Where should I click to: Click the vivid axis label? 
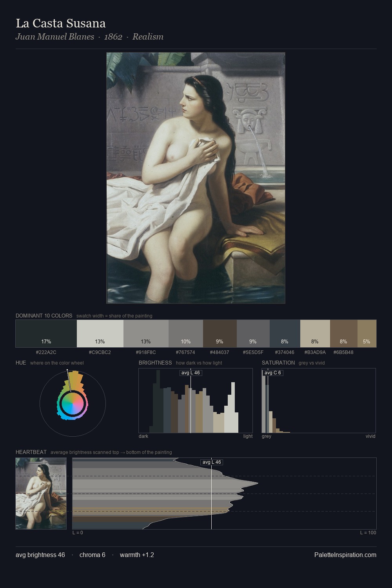370,436
